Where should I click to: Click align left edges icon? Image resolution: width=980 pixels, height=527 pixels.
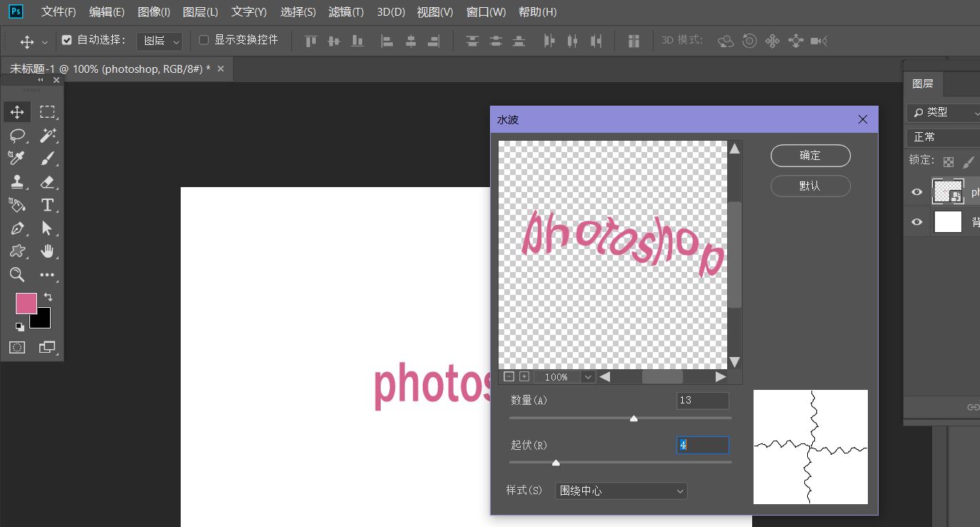tap(387, 41)
